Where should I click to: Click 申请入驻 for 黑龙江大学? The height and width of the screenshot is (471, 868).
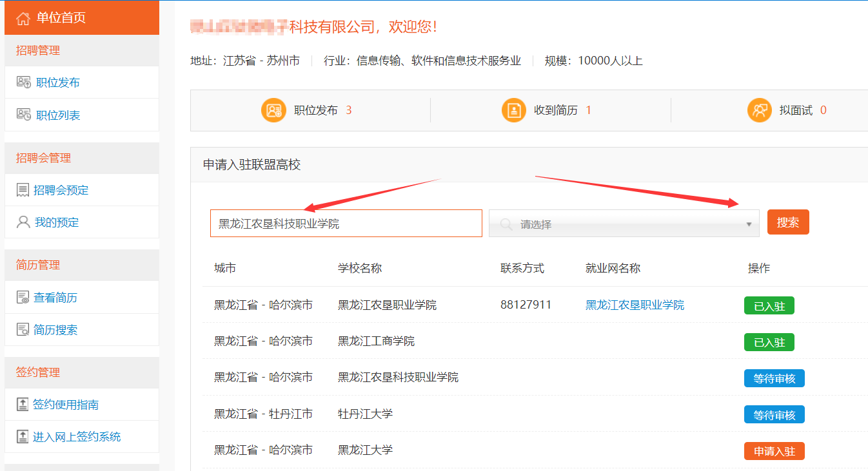click(774, 451)
